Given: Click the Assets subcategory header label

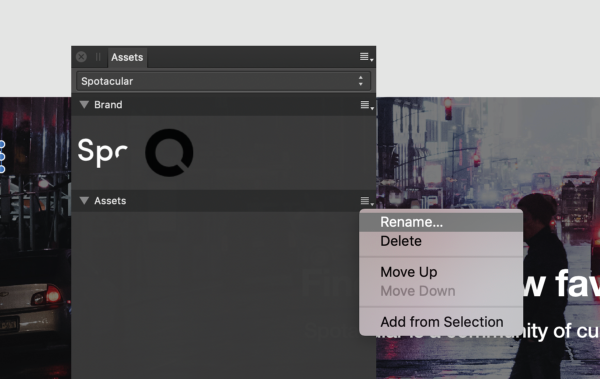Looking at the screenshot, I should 110,201.
